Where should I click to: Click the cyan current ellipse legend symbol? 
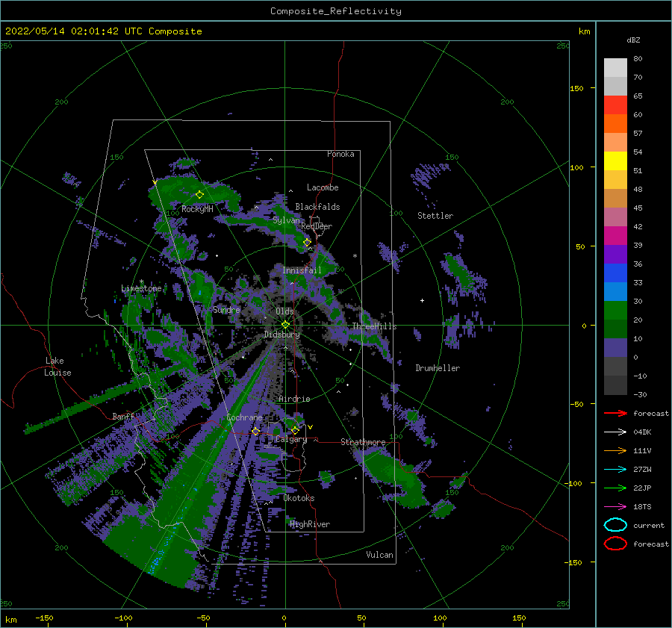[x=615, y=525]
